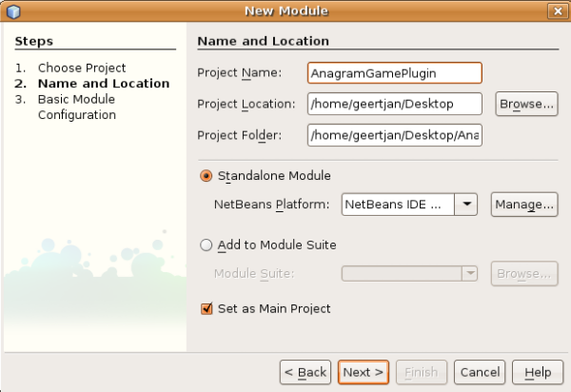Image resolution: width=571 pixels, height=392 pixels.
Task: Go to previous step with Back
Action: pos(305,372)
